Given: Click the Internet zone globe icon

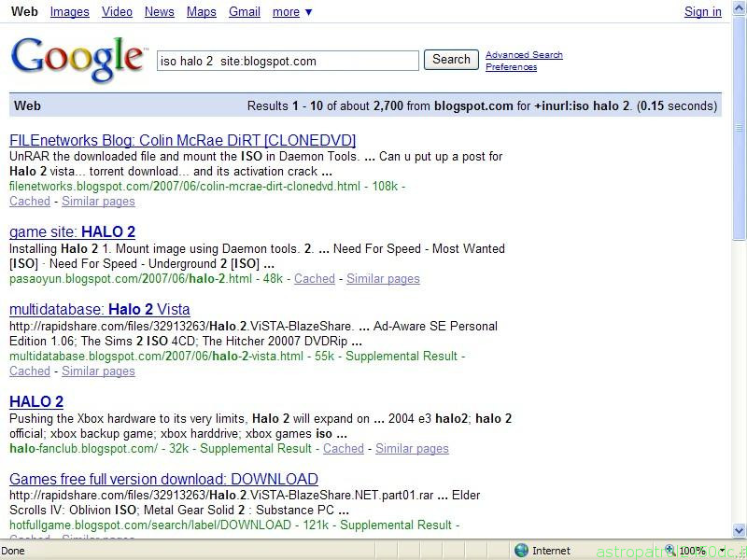Looking at the screenshot, I should 522,551.
